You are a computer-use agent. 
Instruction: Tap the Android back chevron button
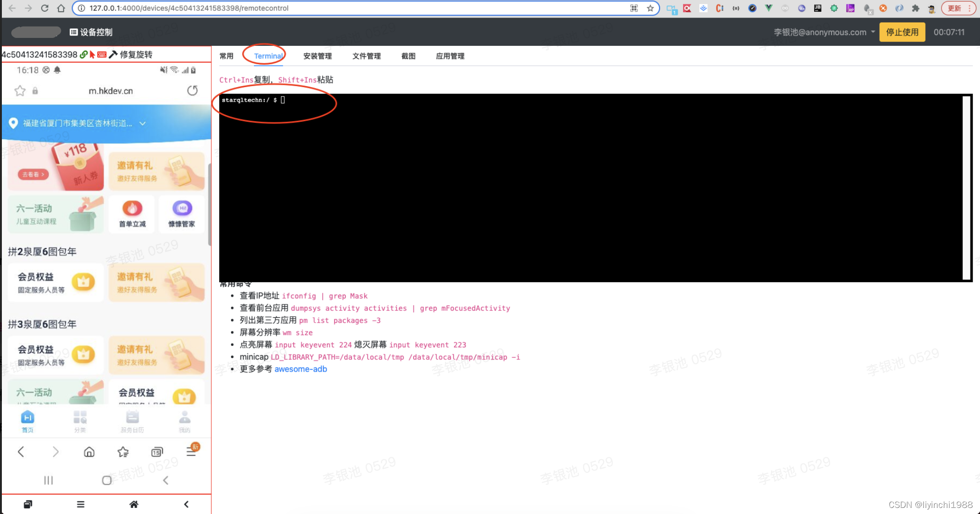[165, 480]
